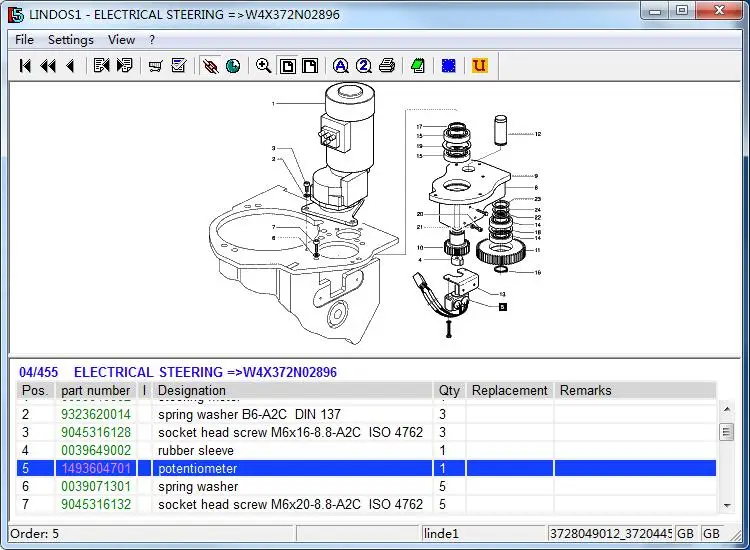
Task: Go back one page with the single left arrow
Action: (71, 66)
